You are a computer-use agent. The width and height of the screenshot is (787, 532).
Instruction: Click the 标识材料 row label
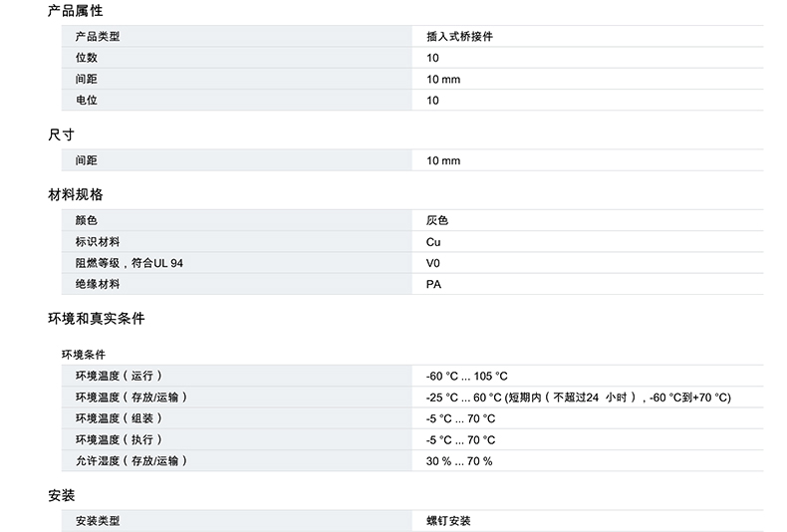98,241
